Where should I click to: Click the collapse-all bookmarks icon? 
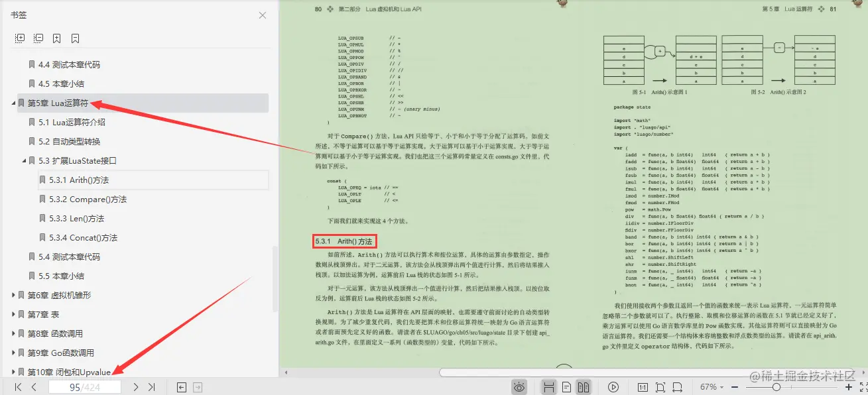click(39, 38)
